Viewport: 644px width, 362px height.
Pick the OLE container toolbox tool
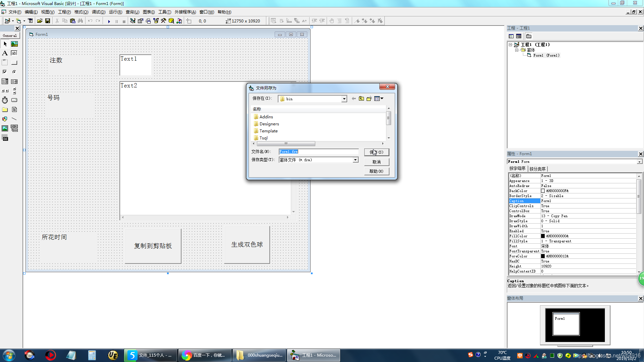[5, 138]
